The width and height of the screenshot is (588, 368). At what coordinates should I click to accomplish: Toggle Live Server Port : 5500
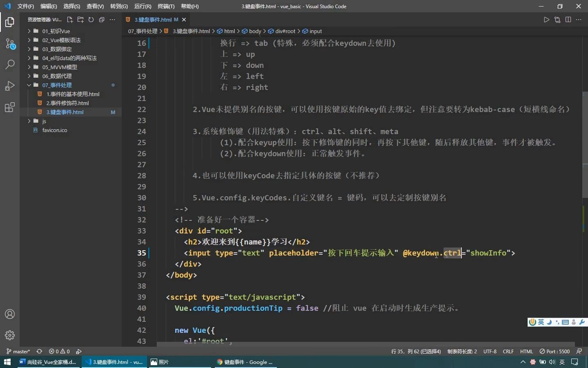[x=555, y=351]
